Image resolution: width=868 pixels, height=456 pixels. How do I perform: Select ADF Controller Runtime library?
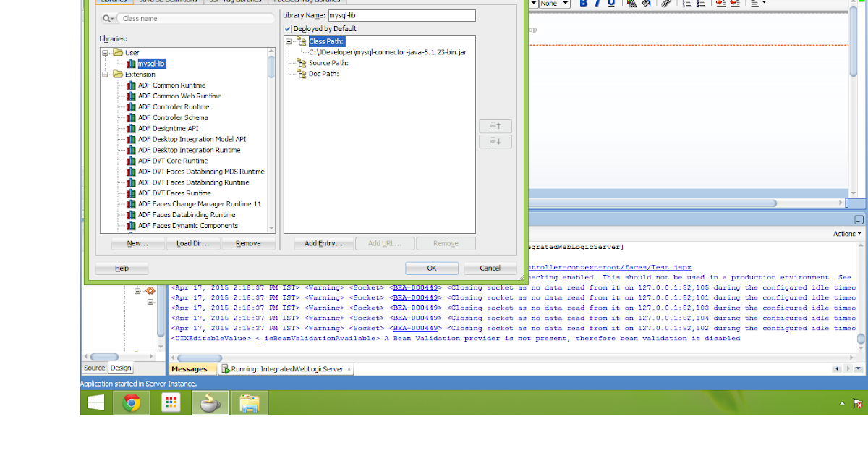tap(174, 106)
